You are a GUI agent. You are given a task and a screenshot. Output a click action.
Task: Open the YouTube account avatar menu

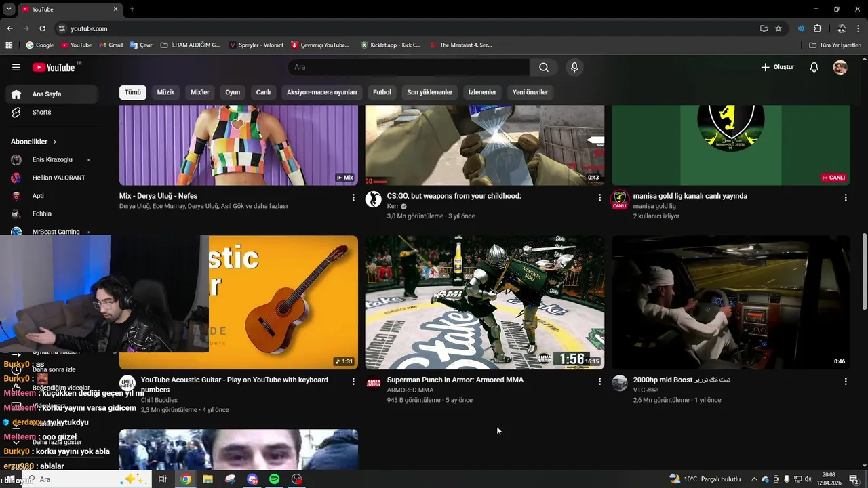pyautogui.click(x=840, y=67)
